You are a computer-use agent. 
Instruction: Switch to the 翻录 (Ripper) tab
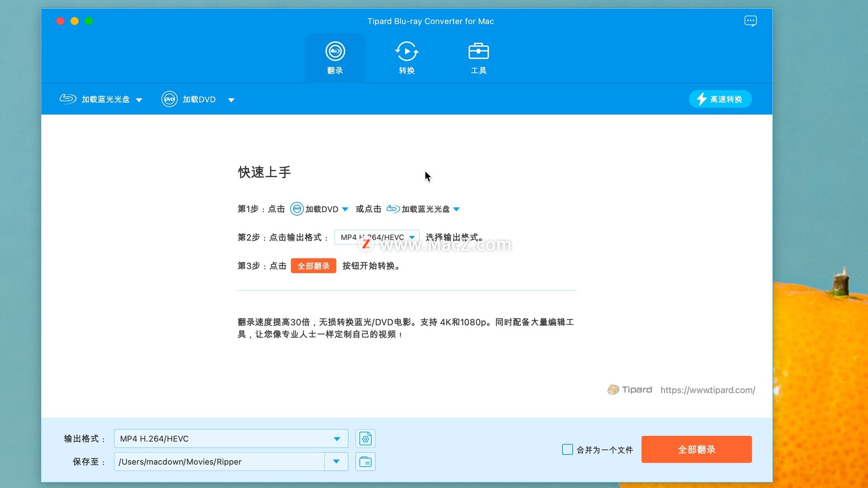335,58
